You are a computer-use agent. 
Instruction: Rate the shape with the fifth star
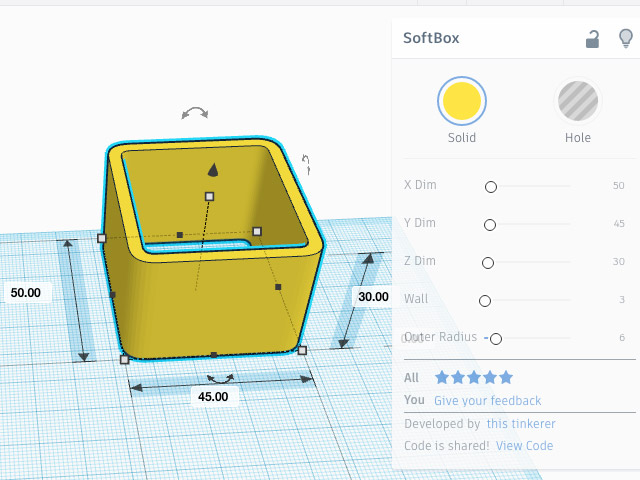coord(506,378)
